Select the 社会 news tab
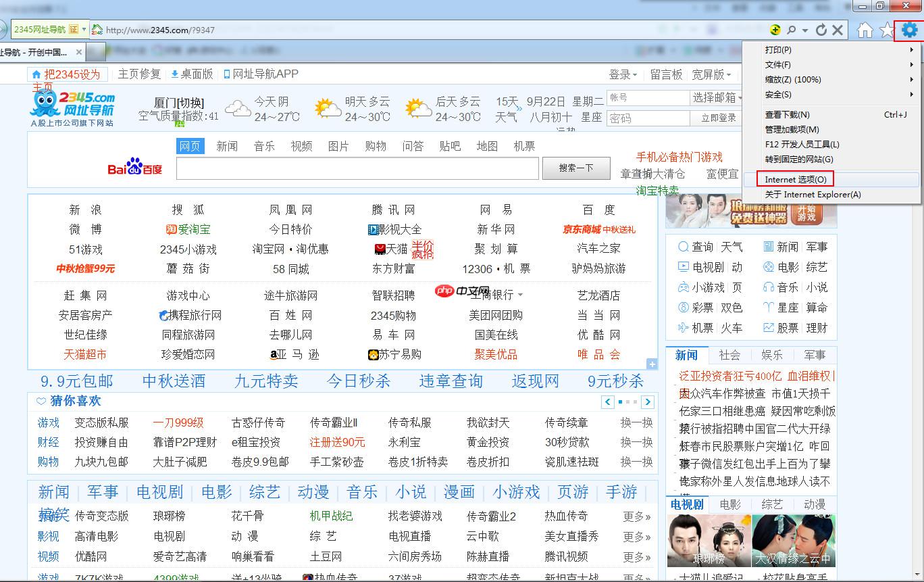 tap(729, 355)
